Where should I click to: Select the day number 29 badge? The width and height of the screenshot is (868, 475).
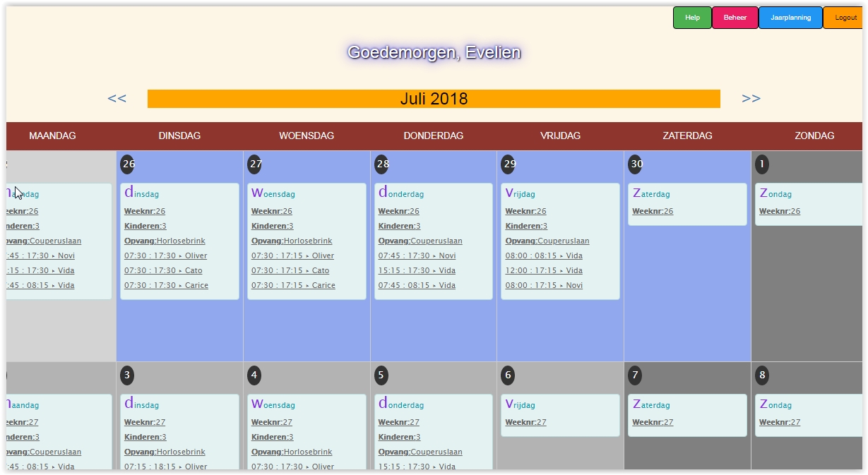(509, 164)
